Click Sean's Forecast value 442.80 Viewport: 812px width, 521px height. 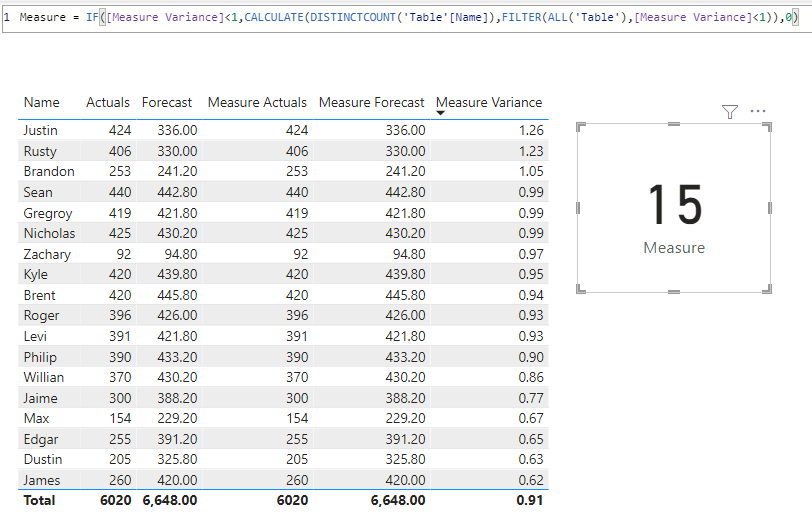[177, 193]
